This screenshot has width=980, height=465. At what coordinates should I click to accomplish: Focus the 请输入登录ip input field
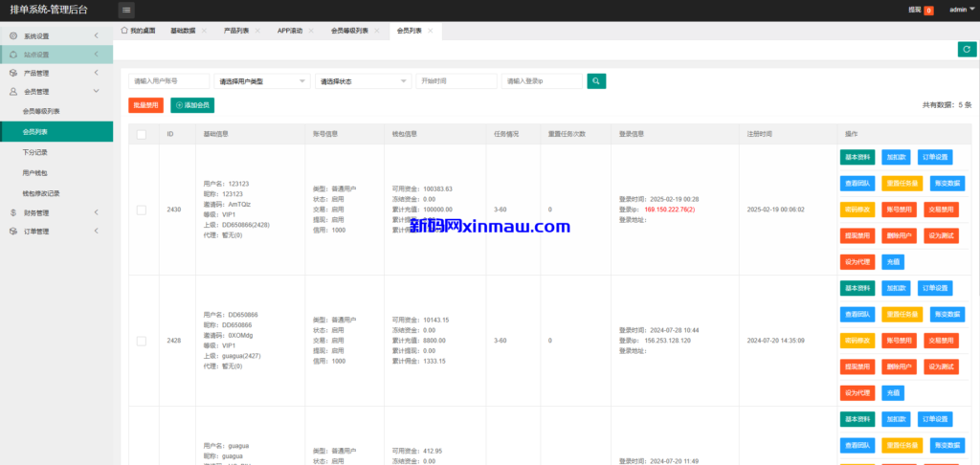tap(542, 81)
